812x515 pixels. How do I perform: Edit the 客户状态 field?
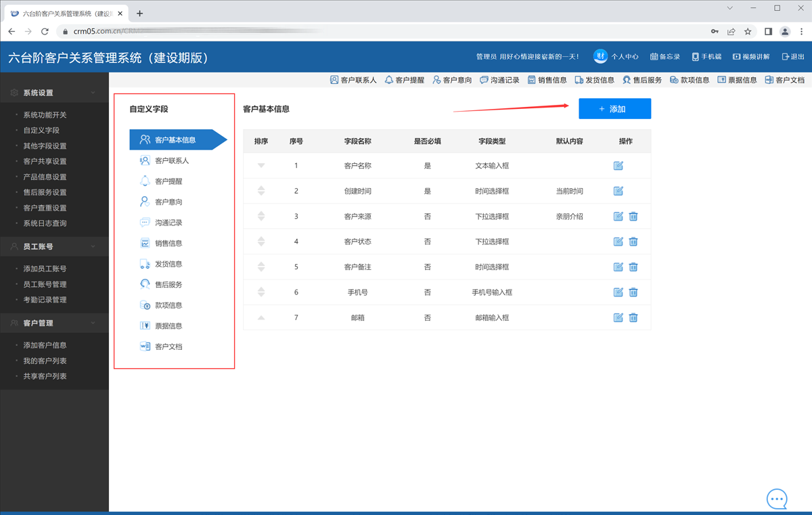point(618,242)
